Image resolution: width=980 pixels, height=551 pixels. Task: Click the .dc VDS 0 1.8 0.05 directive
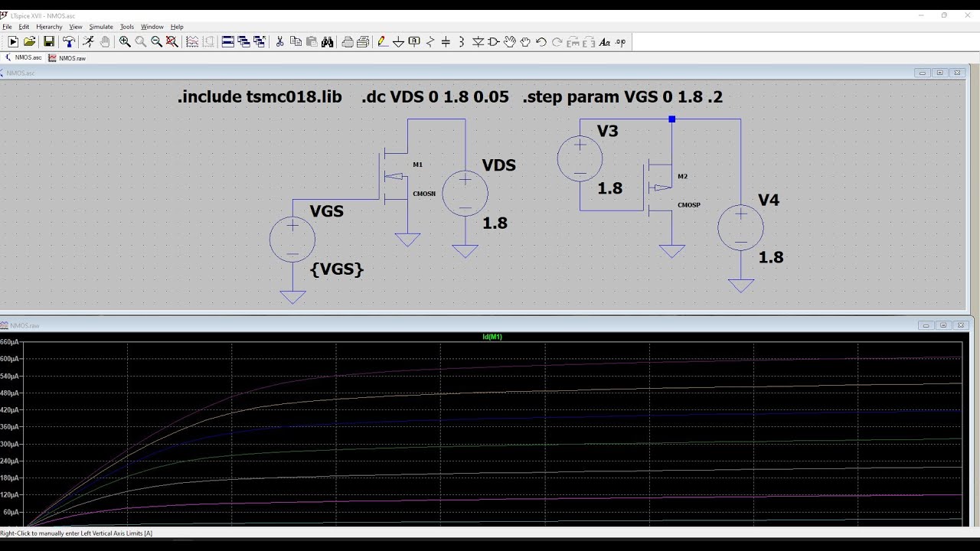(435, 97)
